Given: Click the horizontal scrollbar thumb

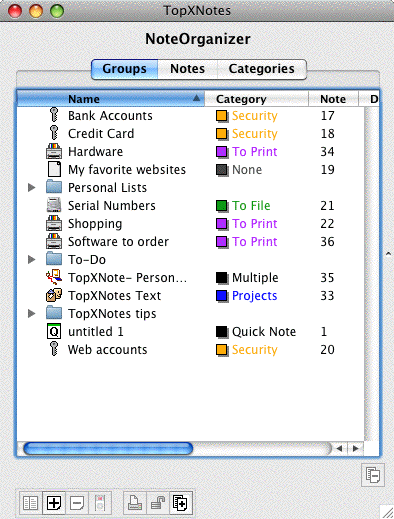Looking at the screenshot, I should [108, 448].
